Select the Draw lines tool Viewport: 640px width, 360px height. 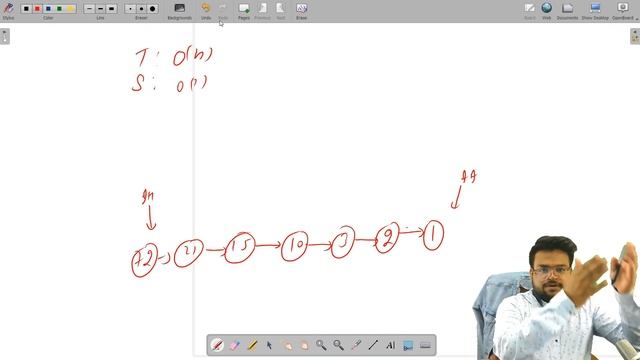373,345
